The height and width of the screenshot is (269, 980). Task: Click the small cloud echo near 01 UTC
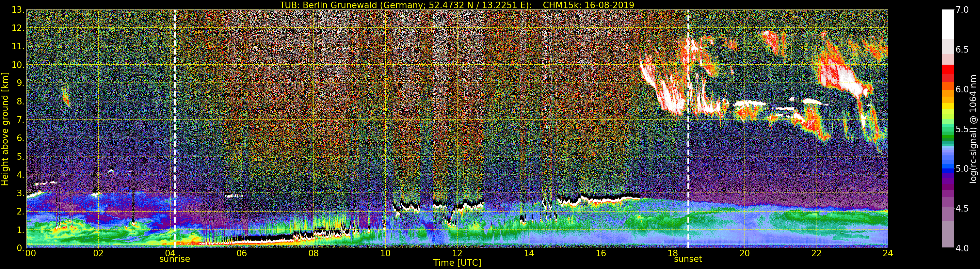[66, 96]
